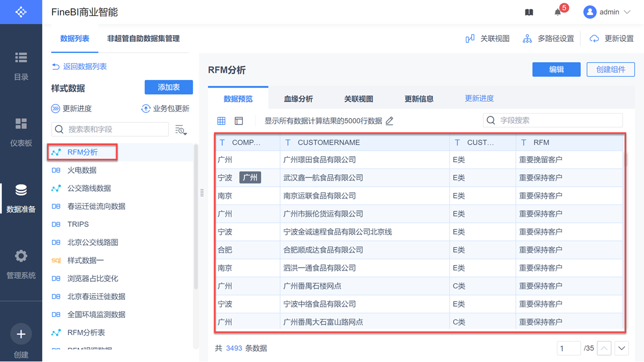
Task: Click the RFM column header
Action: point(569,143)
